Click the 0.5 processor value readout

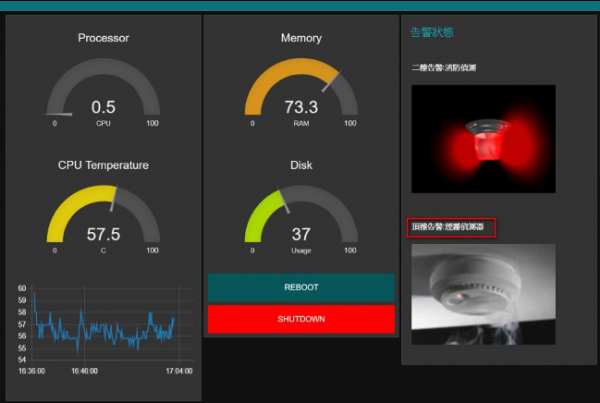point(103,107)
